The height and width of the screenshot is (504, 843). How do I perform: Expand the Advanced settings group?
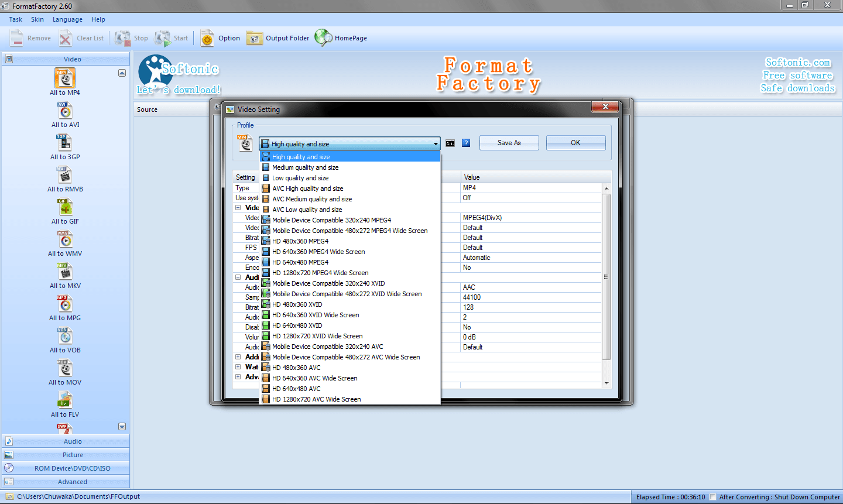pos(238,377)
